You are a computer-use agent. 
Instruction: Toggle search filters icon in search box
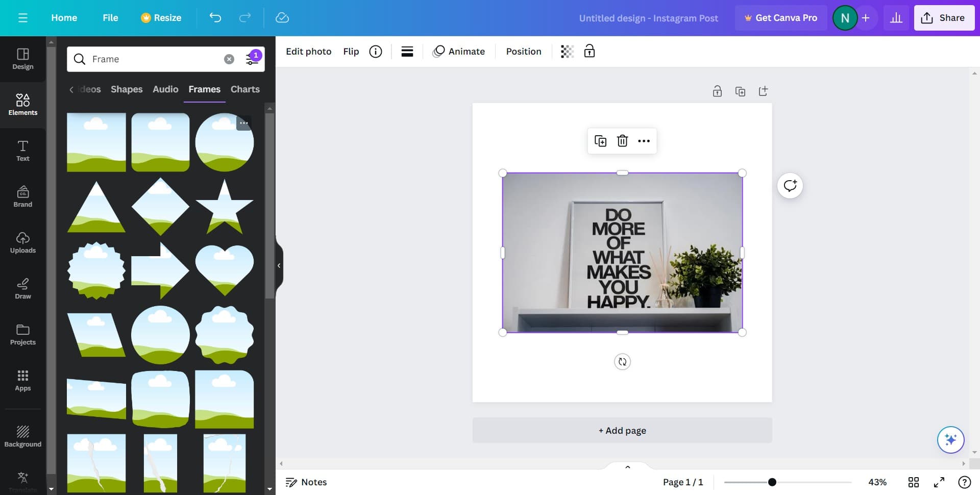pos(252,59)
